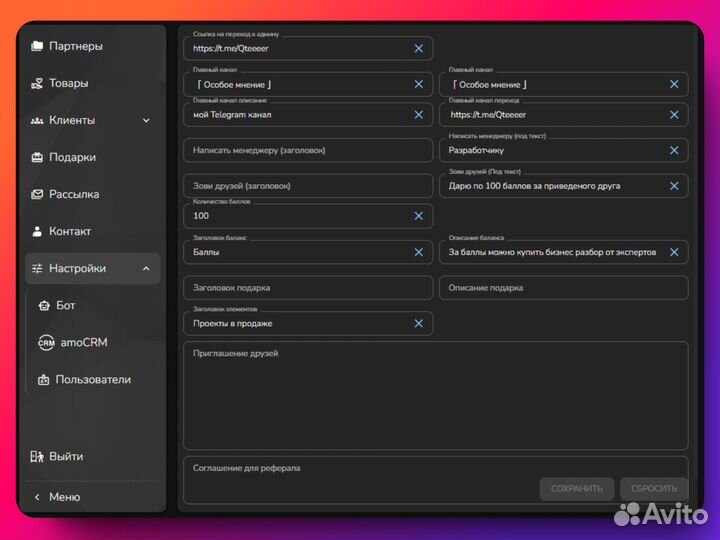This screenshot has height=540, width=720.
Task: Click the amoCRM logo icon
Action: [45, 342]
